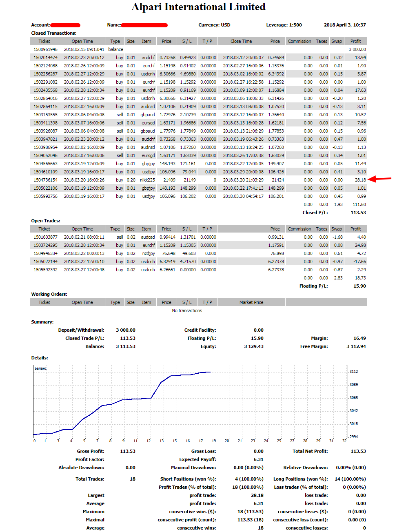Select the report date '2018 April 3, 10:37'
The image size is (395, 532).
coord(345,25)
